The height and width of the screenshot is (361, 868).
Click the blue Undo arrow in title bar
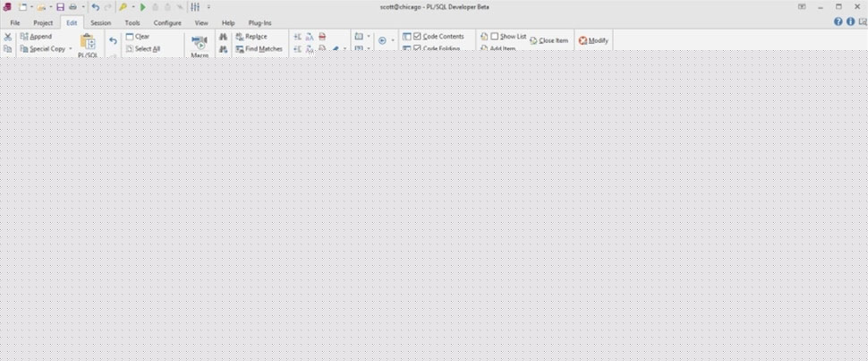point(95,7)
